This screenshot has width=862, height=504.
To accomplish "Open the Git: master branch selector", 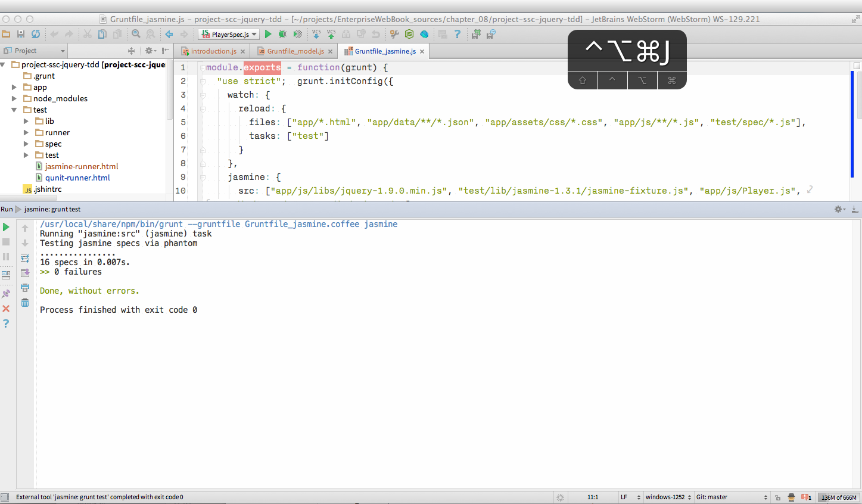I will pos(732,497).
